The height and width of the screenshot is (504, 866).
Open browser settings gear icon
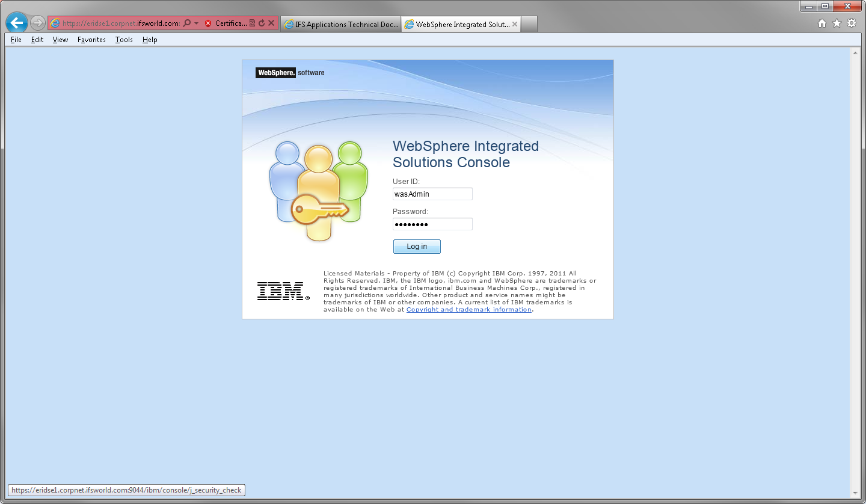pos(852,23)
